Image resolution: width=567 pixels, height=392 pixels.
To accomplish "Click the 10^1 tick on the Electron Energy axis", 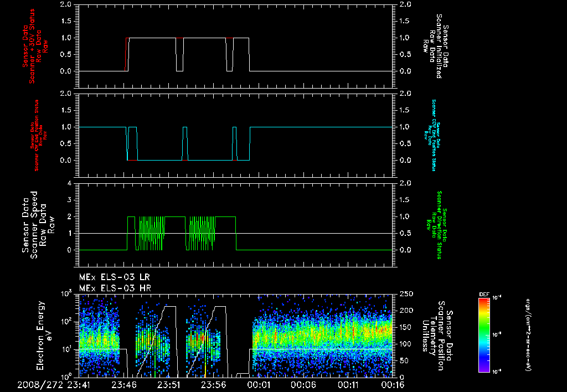I will pos(67,349).
